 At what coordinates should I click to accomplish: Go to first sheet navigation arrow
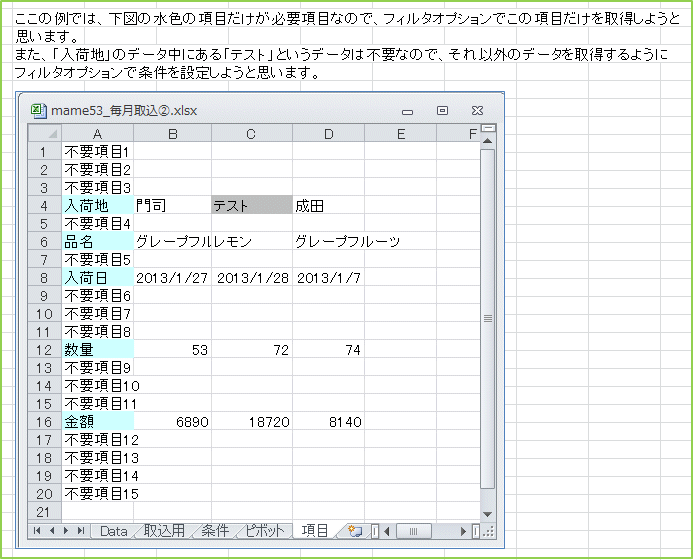tap(37, 530)
